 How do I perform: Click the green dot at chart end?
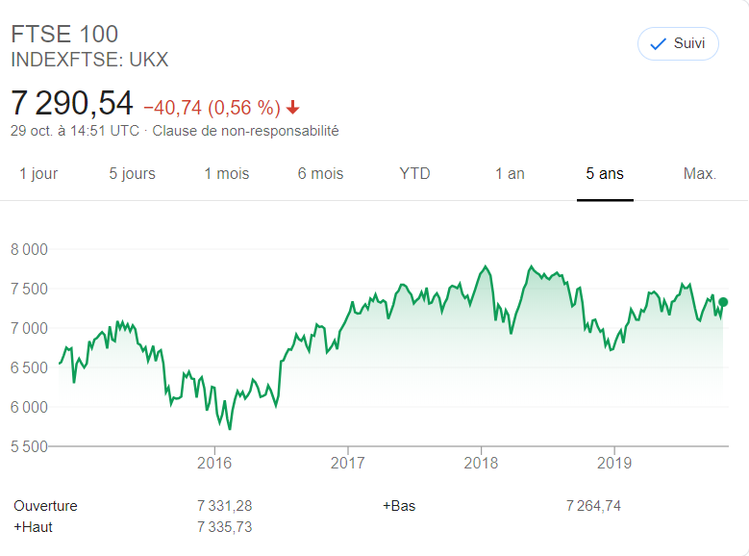[723, 302]
